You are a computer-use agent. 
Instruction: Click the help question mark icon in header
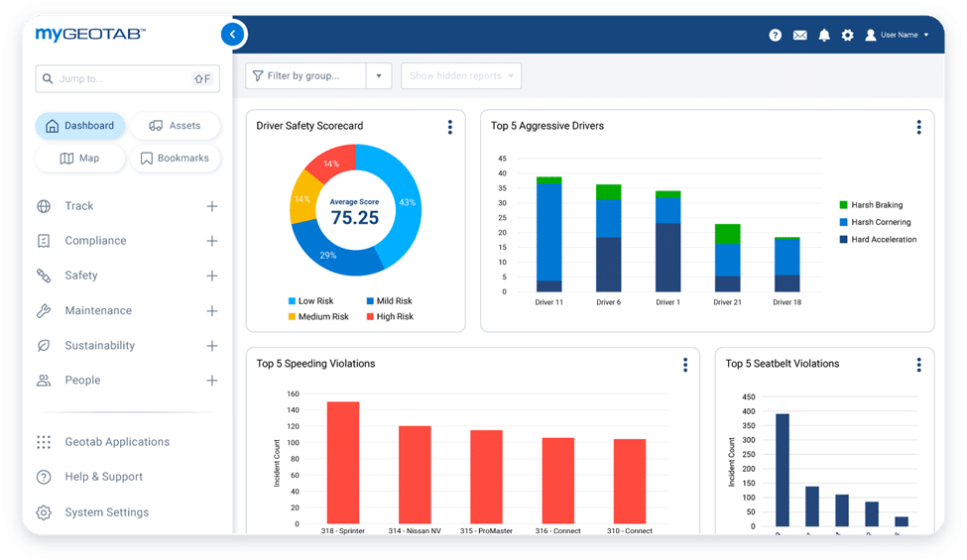(x=775, y=35)
